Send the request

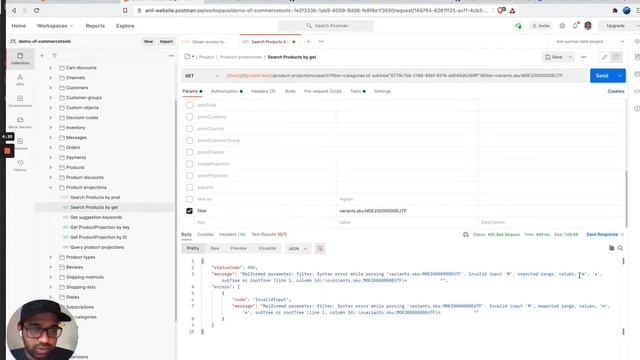(602, 76)
